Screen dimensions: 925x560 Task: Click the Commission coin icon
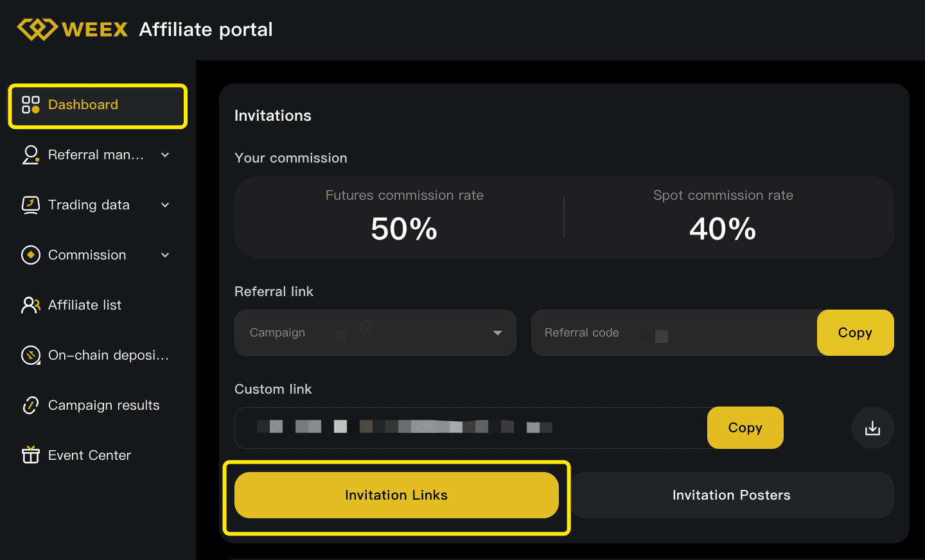click(x=31, y=255)
